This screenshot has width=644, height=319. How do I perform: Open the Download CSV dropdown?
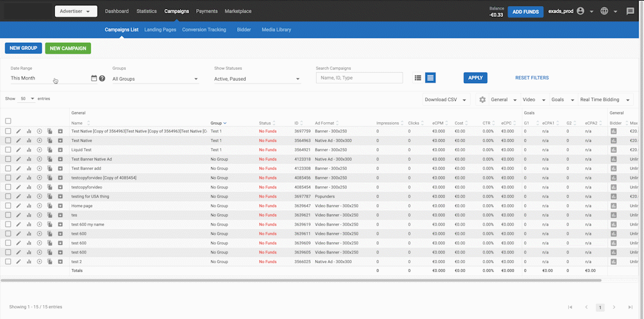pos(445,100)
